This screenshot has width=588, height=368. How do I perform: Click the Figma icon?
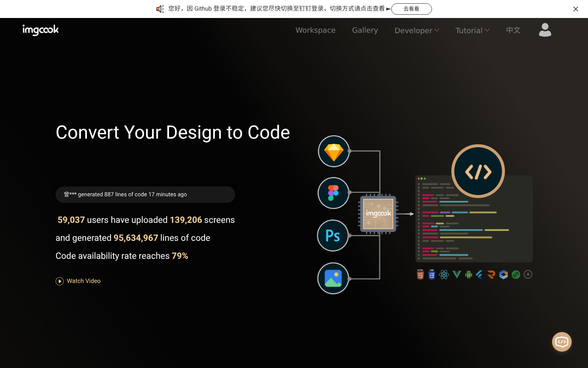(333, 193)
